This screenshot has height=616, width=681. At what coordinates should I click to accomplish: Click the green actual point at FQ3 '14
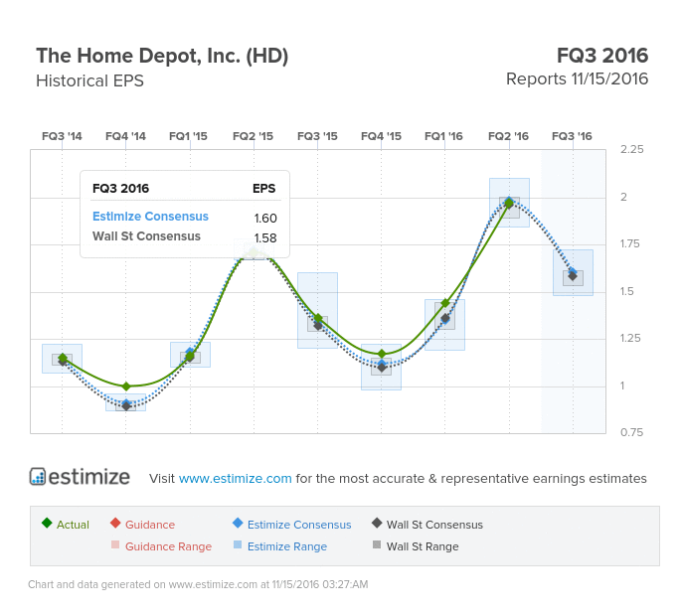62,358
